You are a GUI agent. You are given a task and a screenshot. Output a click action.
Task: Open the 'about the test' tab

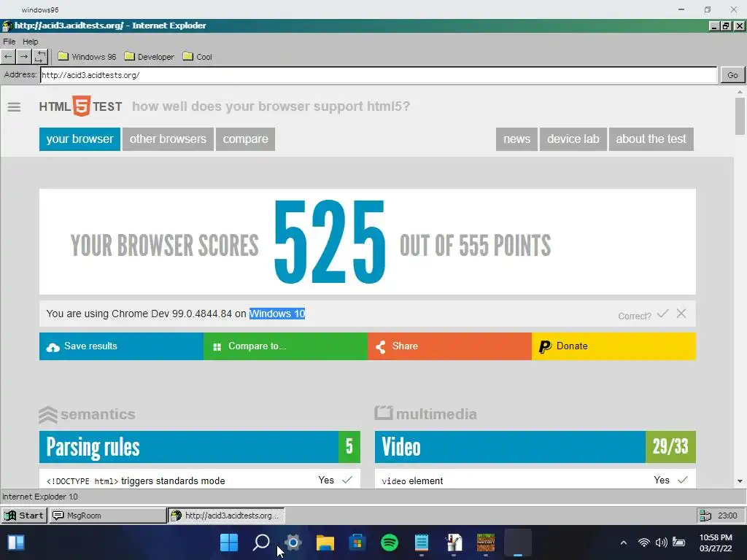click(x=651, y=139)
